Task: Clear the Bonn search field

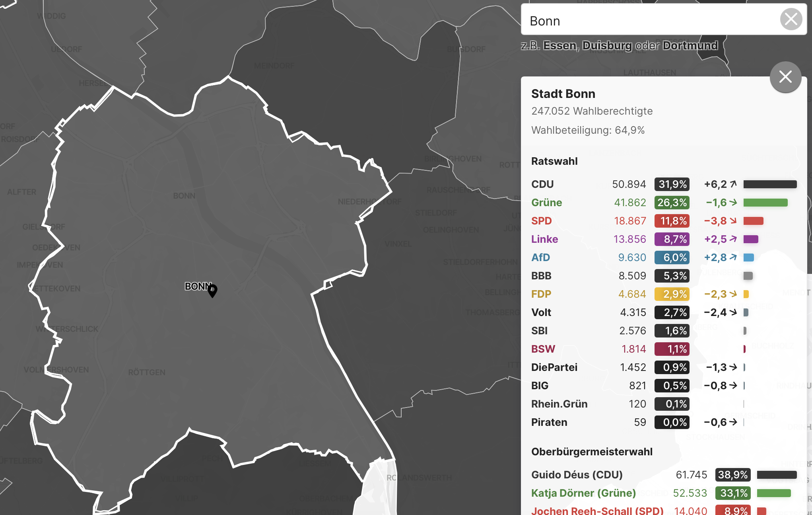Action: pyautogui.click(x=791, y=19)
